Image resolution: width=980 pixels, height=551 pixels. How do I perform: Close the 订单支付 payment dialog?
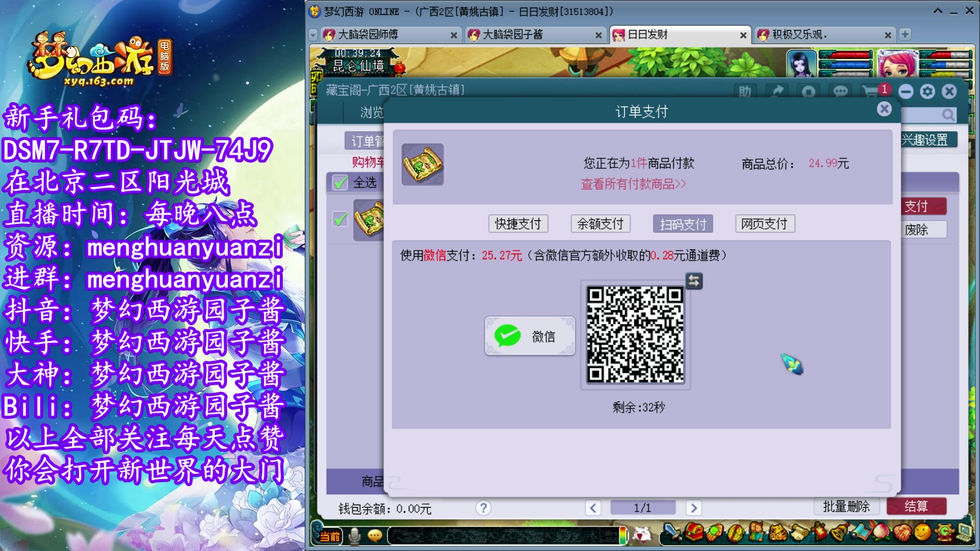click(884, 109)
